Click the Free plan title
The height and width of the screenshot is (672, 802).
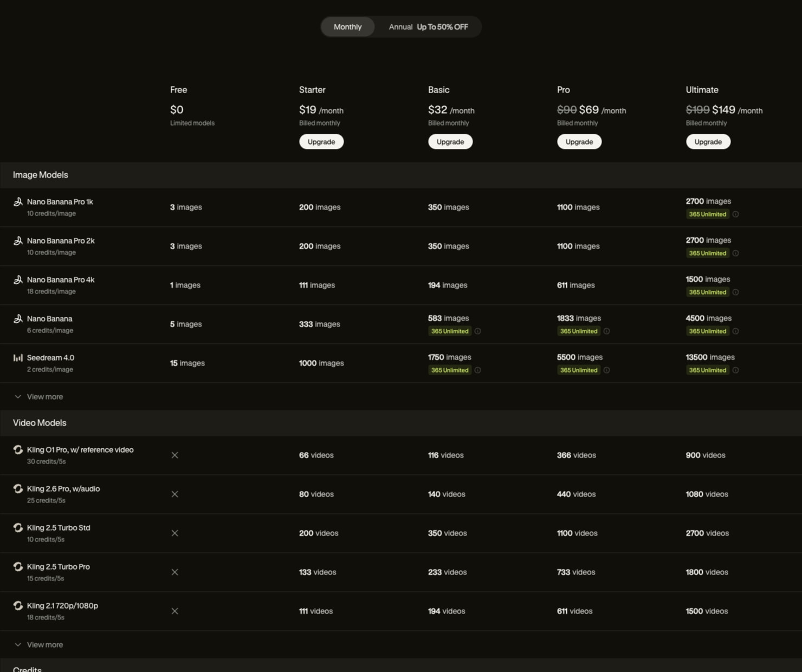pos(178,90)
